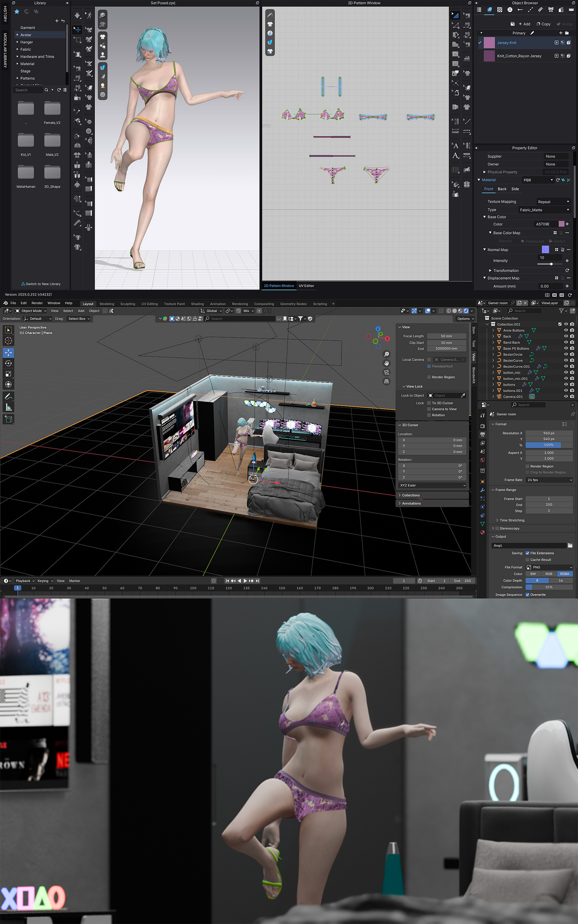
Task: Select the Rotate tool in Blender toolbar
Action: coord(8,363)
